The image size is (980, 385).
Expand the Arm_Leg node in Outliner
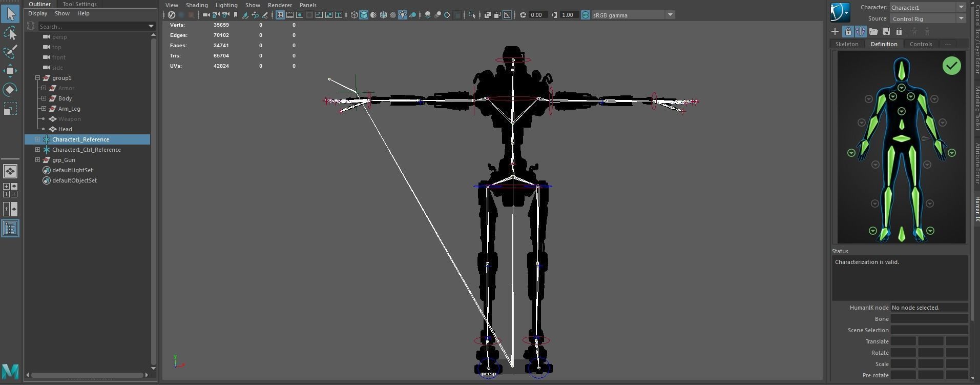(x=44, y=109)
